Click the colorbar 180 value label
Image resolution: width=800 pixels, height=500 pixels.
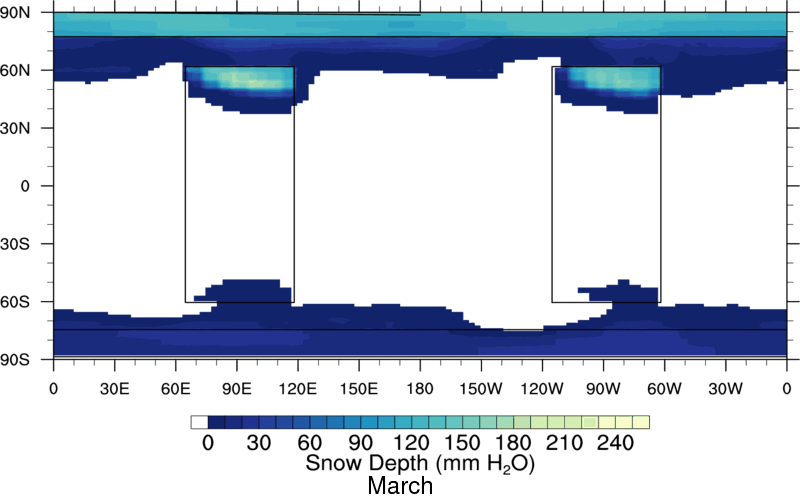coord(513,442)
